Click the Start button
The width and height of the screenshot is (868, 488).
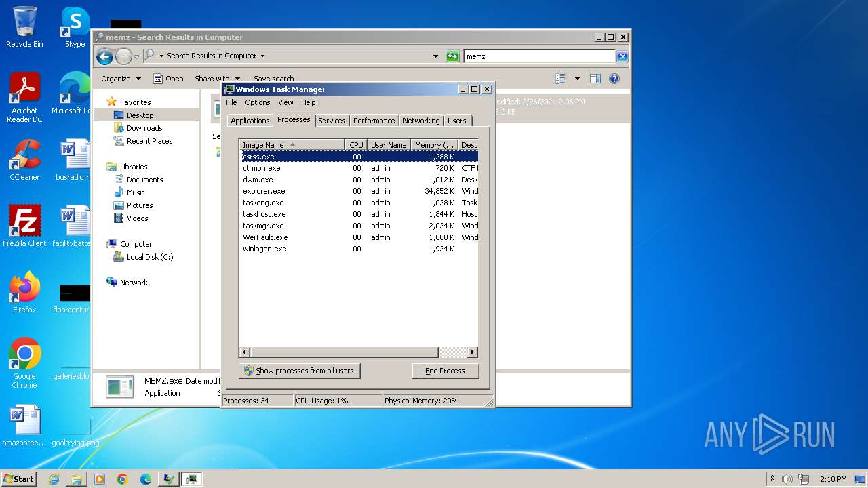19,479
